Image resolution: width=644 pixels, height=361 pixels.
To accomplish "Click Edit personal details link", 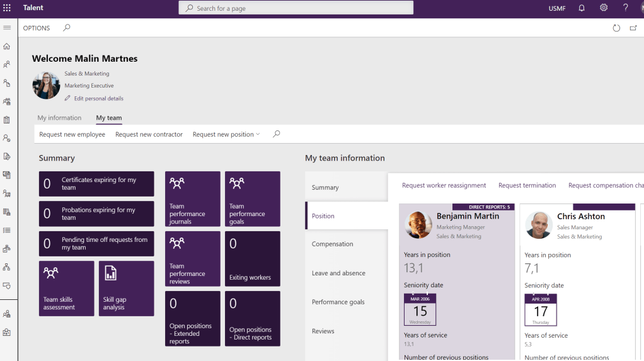I will (98, 98).
